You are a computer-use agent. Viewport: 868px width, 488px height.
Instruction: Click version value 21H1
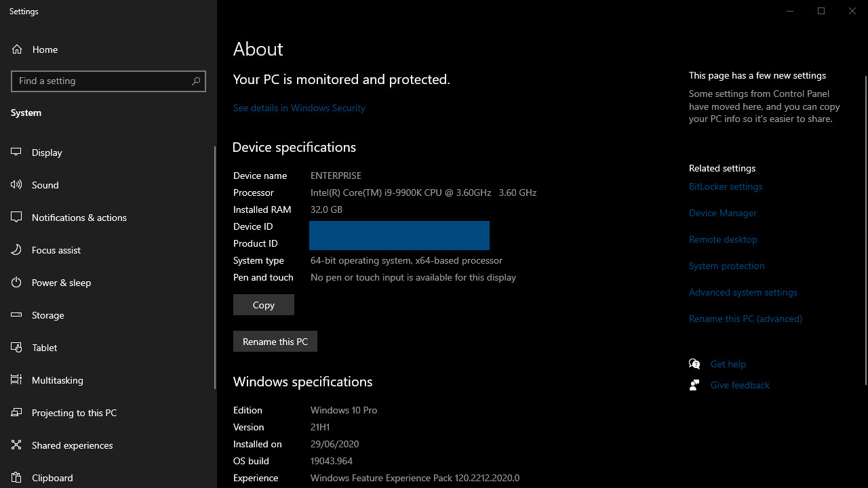coord(320,427)
